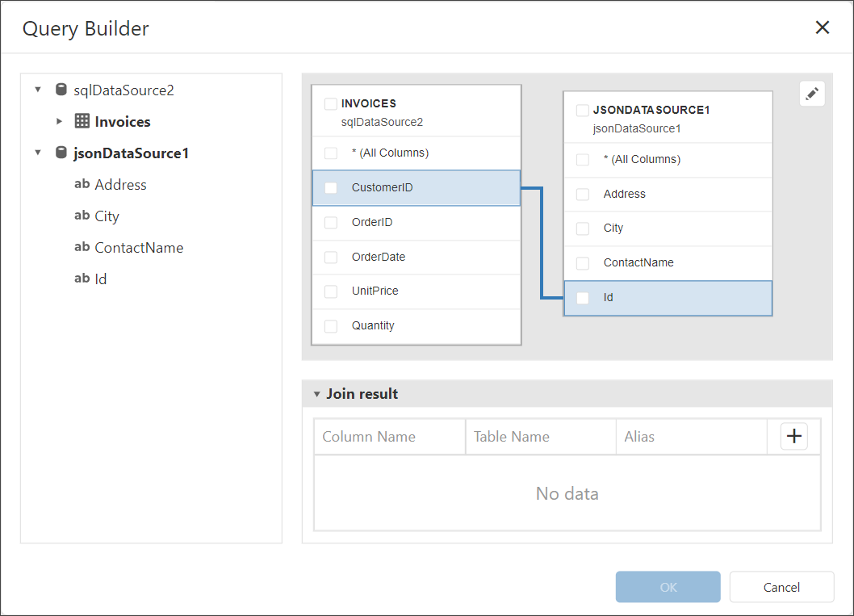Click the plus icon in Join result

click(x=794, y=436)
